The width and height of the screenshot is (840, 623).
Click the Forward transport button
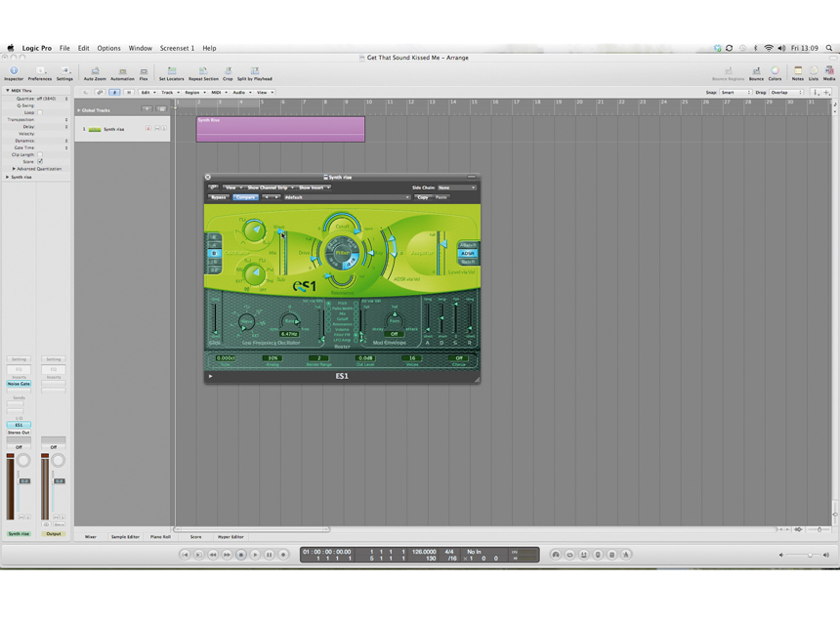click(x=227, y=555)
